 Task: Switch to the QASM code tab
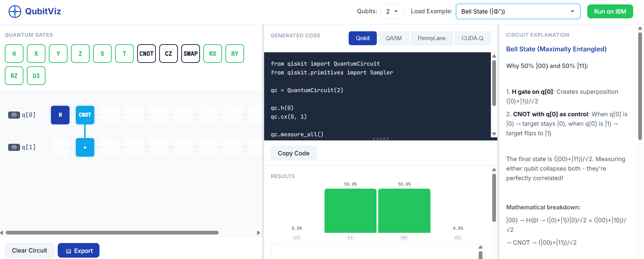[393, 38]
